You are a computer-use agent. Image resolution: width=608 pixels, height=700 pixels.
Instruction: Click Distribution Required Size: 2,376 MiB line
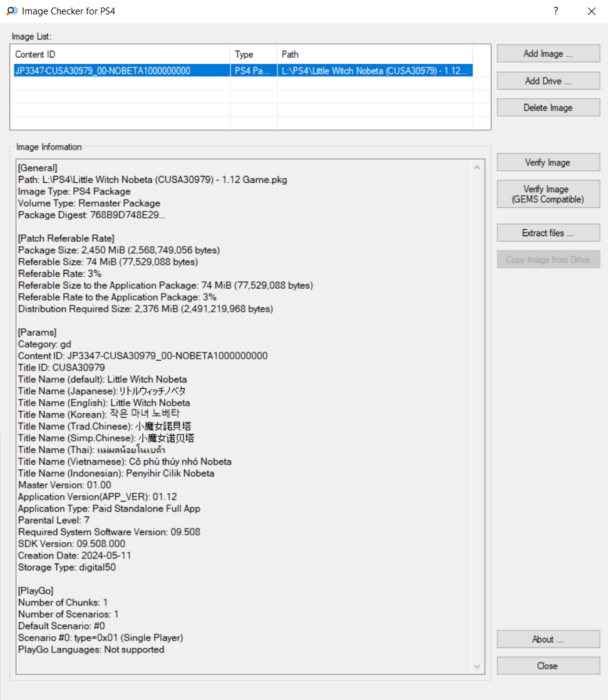pyautogui.click(x=145, y=309)
